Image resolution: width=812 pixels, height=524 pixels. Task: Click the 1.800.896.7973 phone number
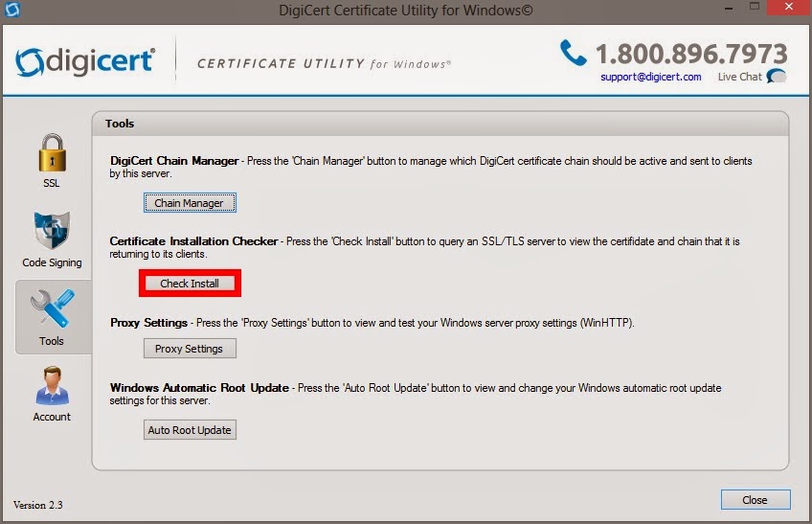691,54
